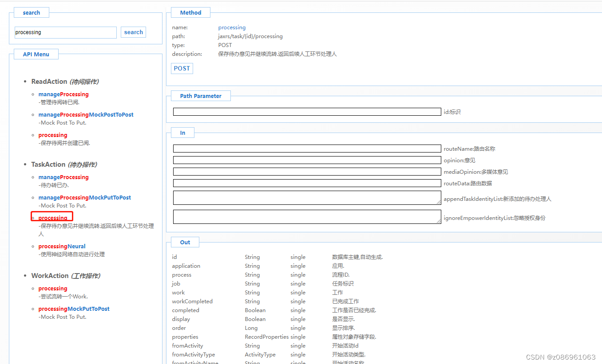Click the search button next to the input

133,32
